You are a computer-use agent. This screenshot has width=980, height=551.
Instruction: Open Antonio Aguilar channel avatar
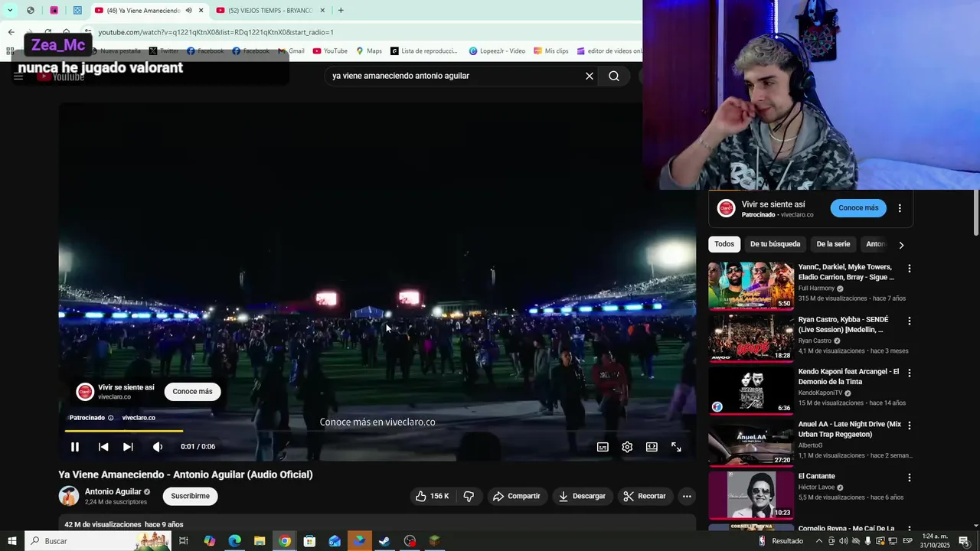(x=69, y=496)
